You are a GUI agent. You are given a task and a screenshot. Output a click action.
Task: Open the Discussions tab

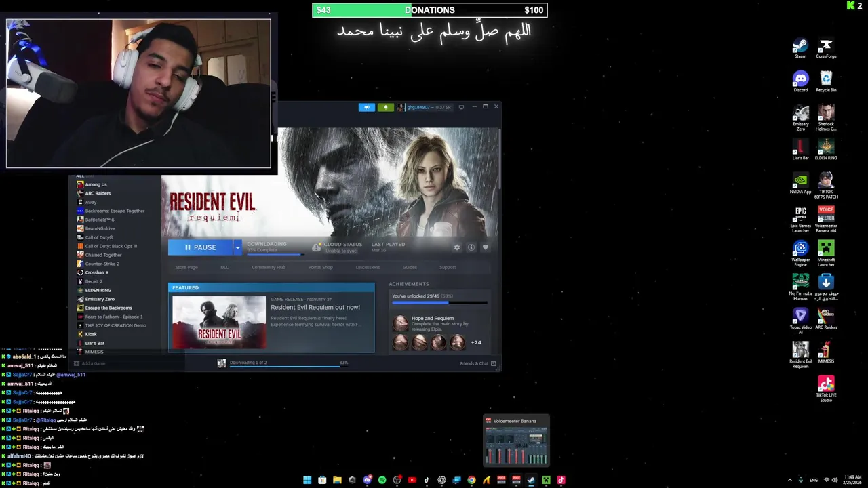[x=368, y=267]
